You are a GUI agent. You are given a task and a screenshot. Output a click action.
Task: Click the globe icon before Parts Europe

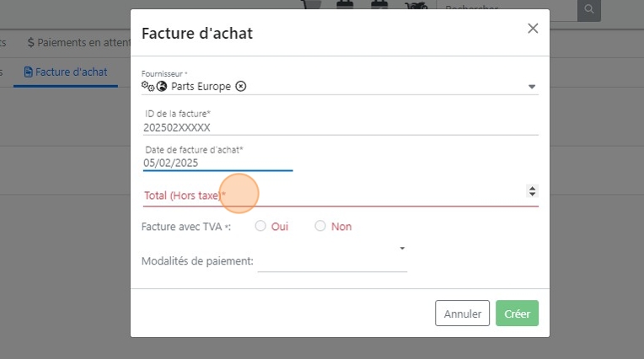pyautogui.click(x=162, y=86)
